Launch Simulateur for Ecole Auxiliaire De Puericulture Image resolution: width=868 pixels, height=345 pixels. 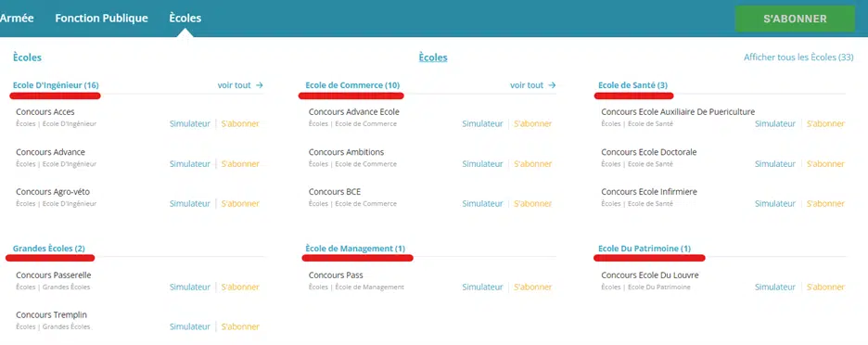pyautogui.click(x=775, y=124)
